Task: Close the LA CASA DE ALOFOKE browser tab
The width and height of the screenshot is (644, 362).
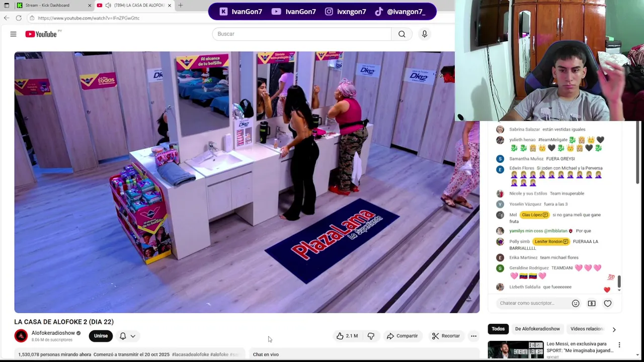Action: point(170,6)
